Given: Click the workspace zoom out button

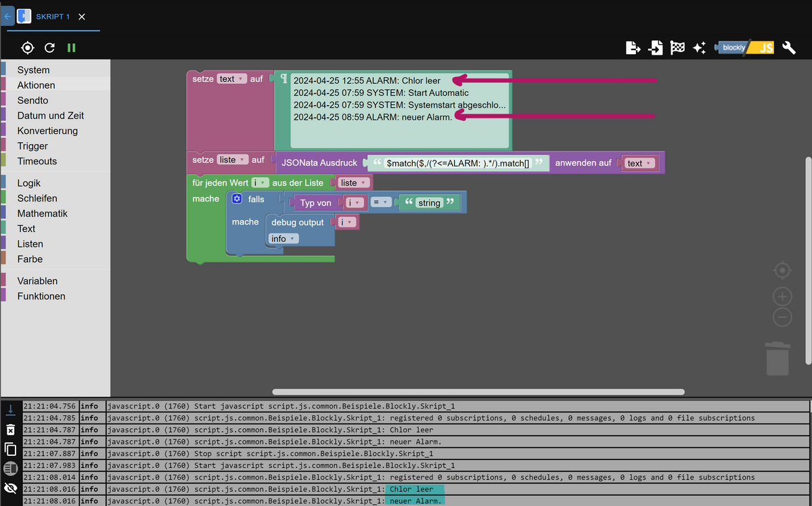Looking at the screenshot, I should pyautogui.click(x=782, y=317).
